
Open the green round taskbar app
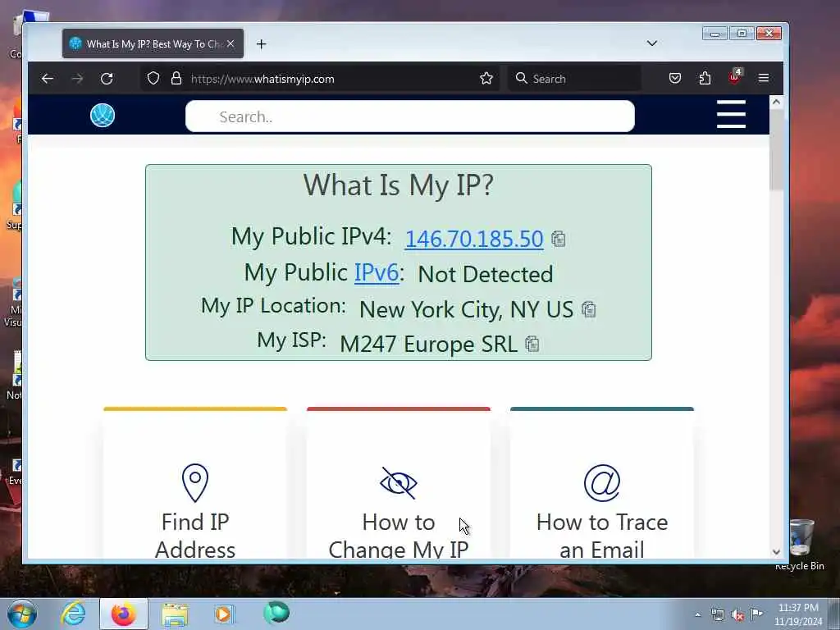pyautogui.click(x=276, y=613)
